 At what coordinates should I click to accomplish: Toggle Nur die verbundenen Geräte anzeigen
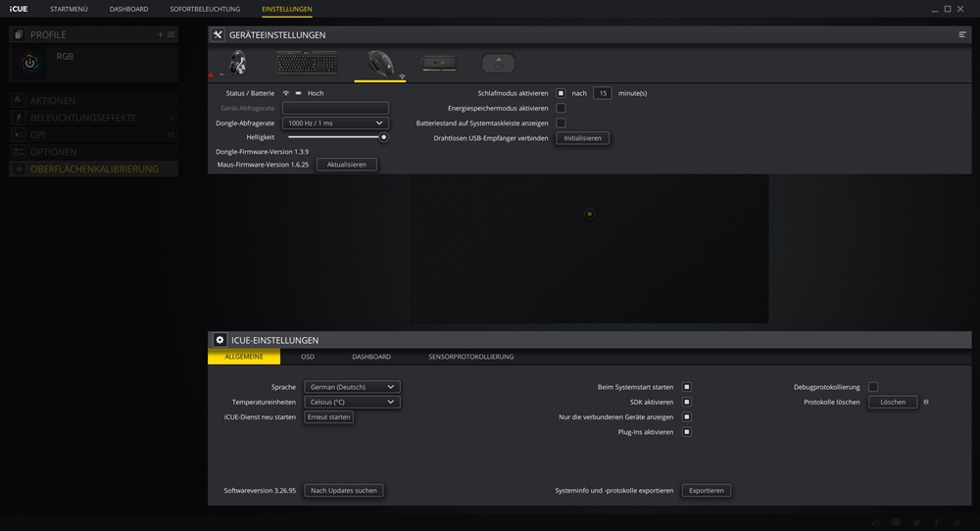(x=686, y=417)
